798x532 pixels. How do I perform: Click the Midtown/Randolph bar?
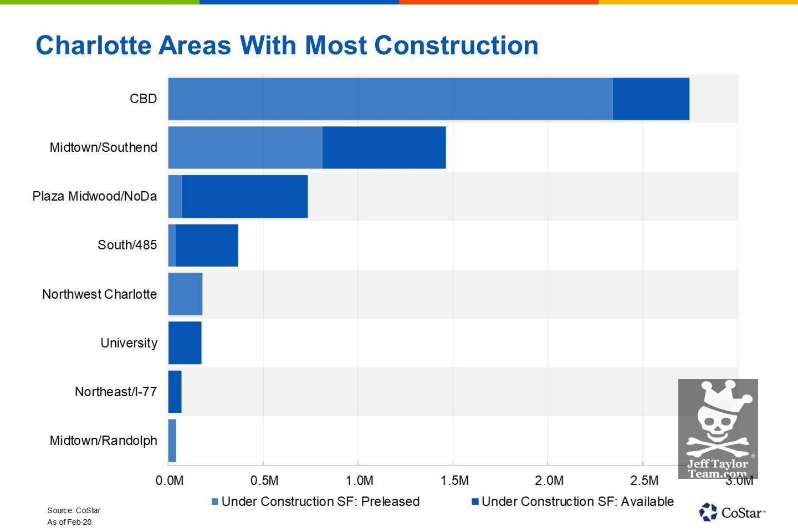(x=172, y=441)
